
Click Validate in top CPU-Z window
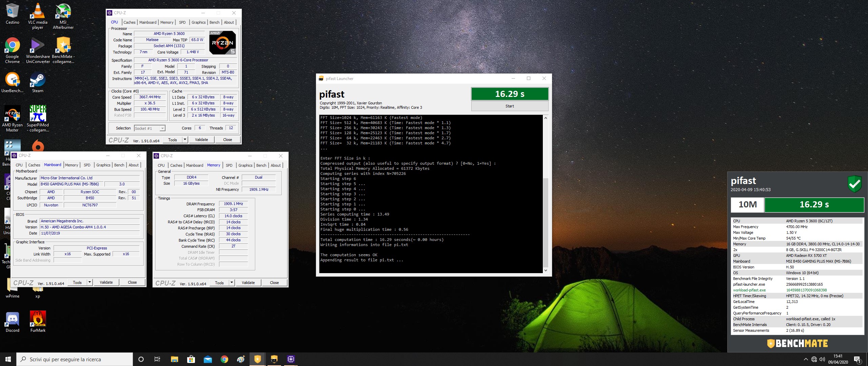pyautogui.click(x=201, y=140)
